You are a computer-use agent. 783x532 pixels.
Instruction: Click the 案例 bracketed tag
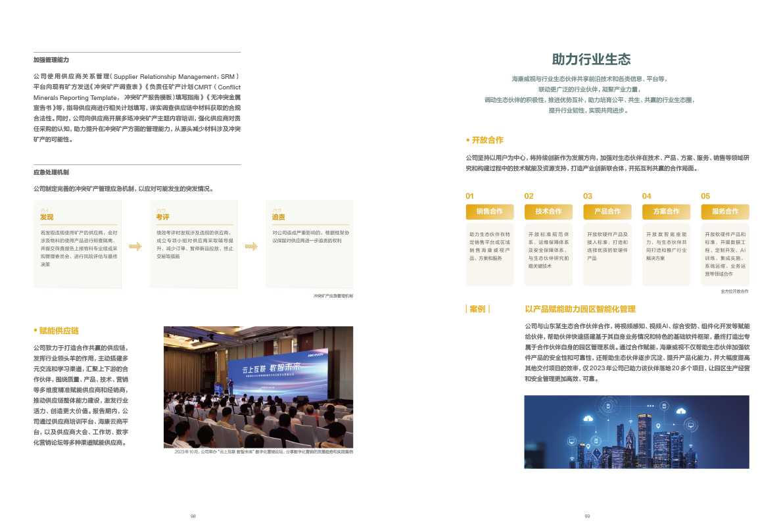click(x=477, y=308)
